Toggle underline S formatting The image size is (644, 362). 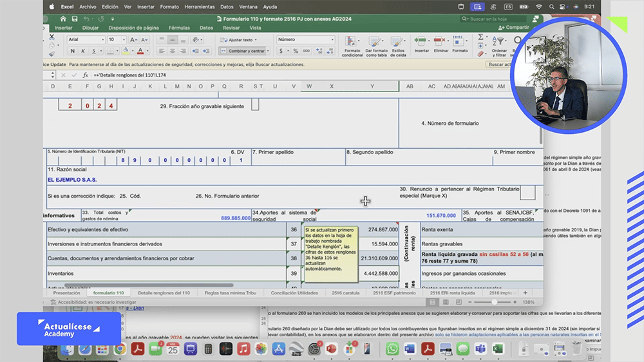pos(93,51)
